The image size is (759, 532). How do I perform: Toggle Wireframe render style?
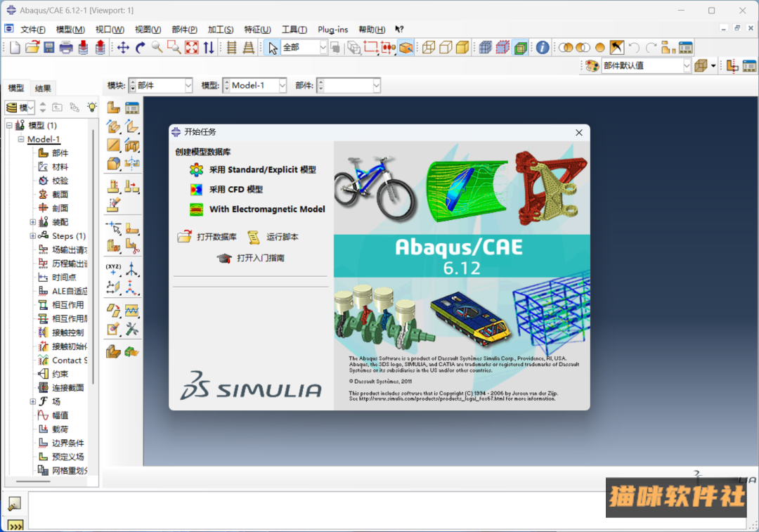pos(429,48)
